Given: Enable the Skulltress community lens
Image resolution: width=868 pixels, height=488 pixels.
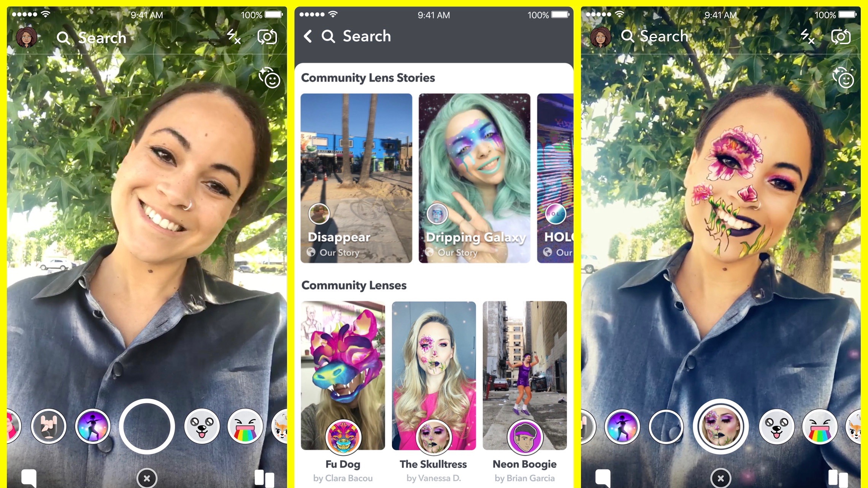Looking at the screenshot, I should tap(433, 375).
